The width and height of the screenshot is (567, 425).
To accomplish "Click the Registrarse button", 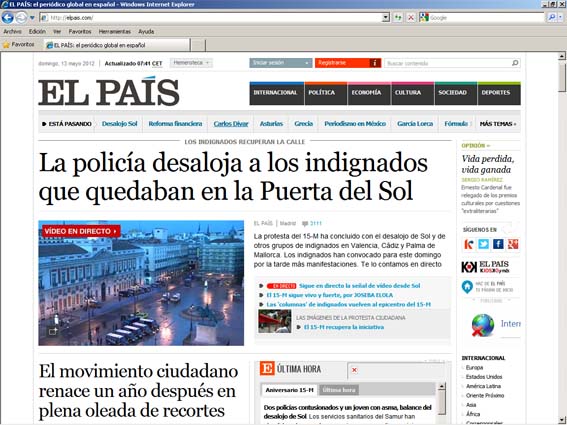I will pos(342,63).
